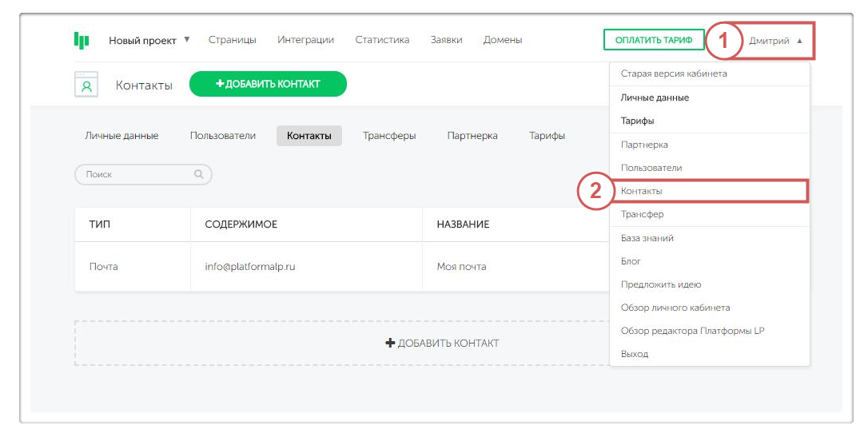Viewport: 868px width, 437px height.
Task: Click the info@platformalp.ru contact row
Action: pos(250,267)
